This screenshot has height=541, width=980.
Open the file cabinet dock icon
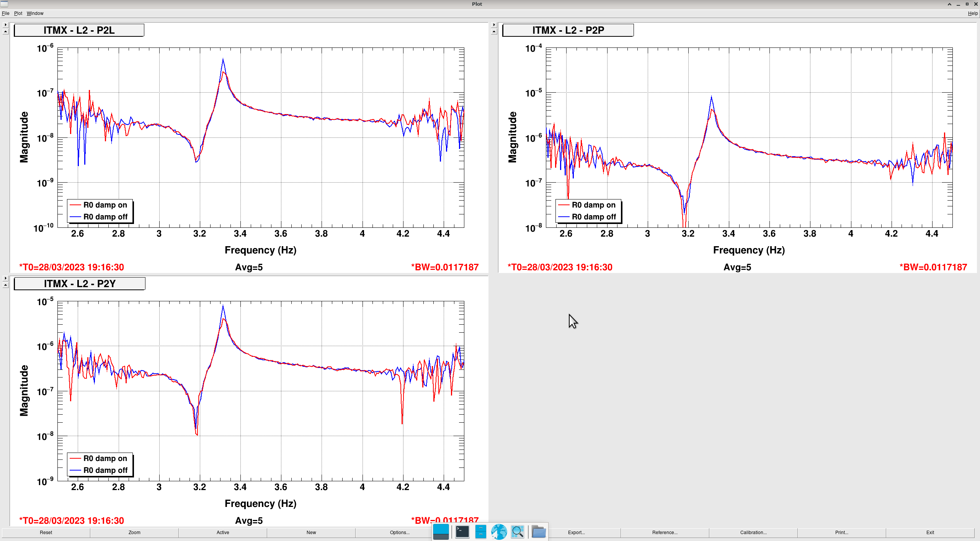pos(480,532)
